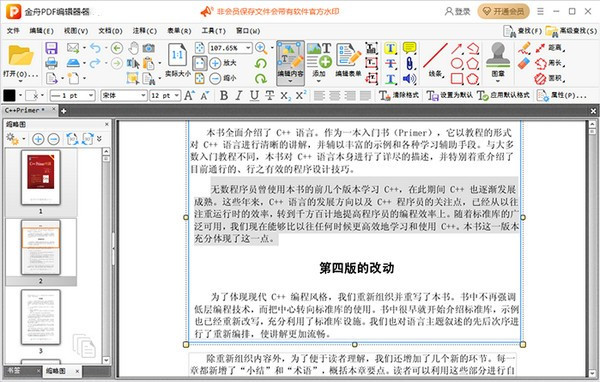Toggle Subscript formatting
This screenshot has width=600, height=382.
click(x=285, y=96)
